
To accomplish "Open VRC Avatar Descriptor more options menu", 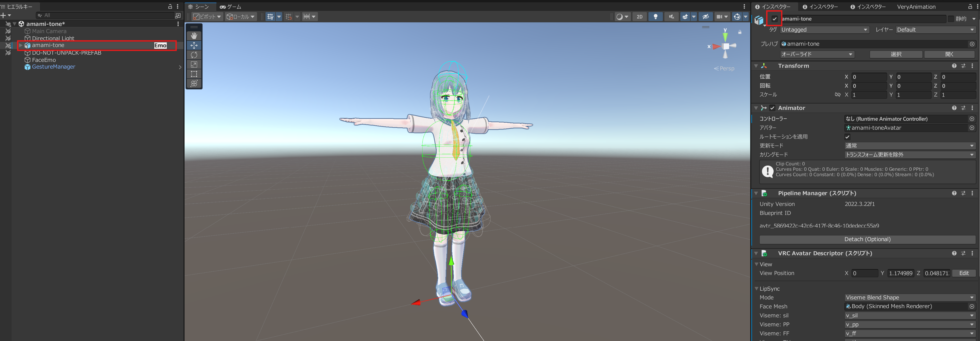I will (972, 253).
